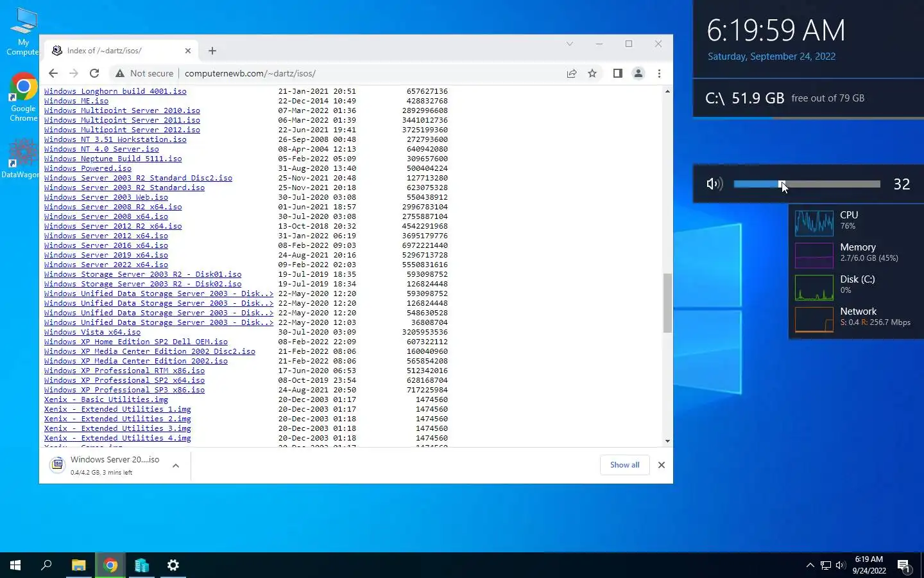Download Xenix_-_Basic_Utilities.img
The width and height of the screenshot is (924, 578).
click(x=106, y=399)
